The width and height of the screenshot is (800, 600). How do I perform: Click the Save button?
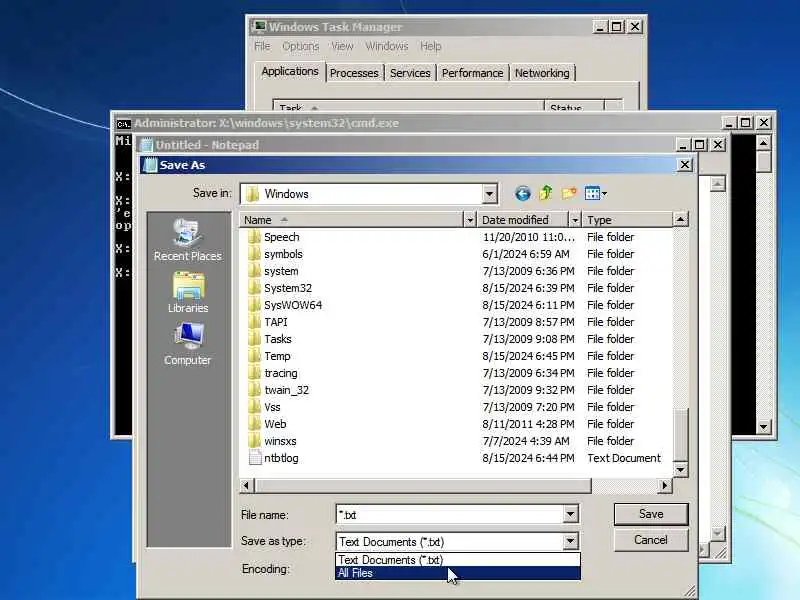coord(651,514)
